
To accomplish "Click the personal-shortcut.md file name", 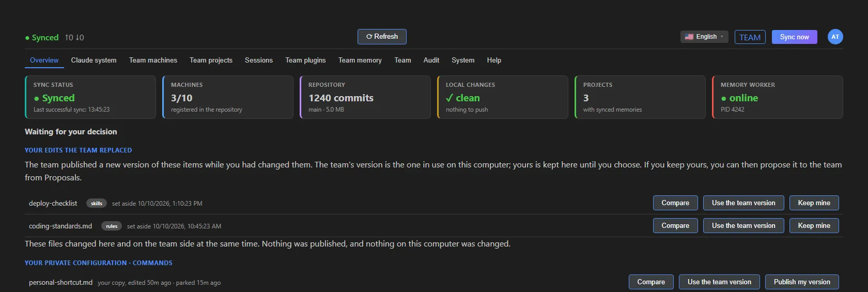I will [61, 283].
